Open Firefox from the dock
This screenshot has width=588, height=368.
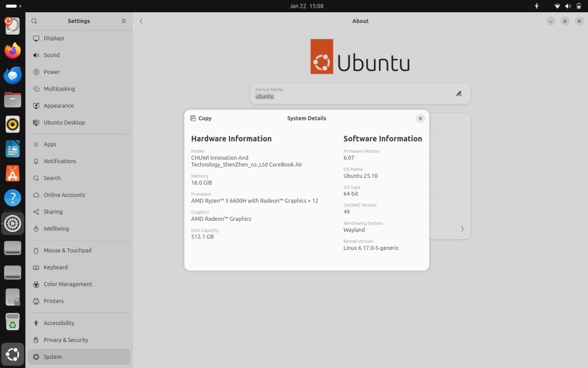pyautogui.click(x=12, y=51)
